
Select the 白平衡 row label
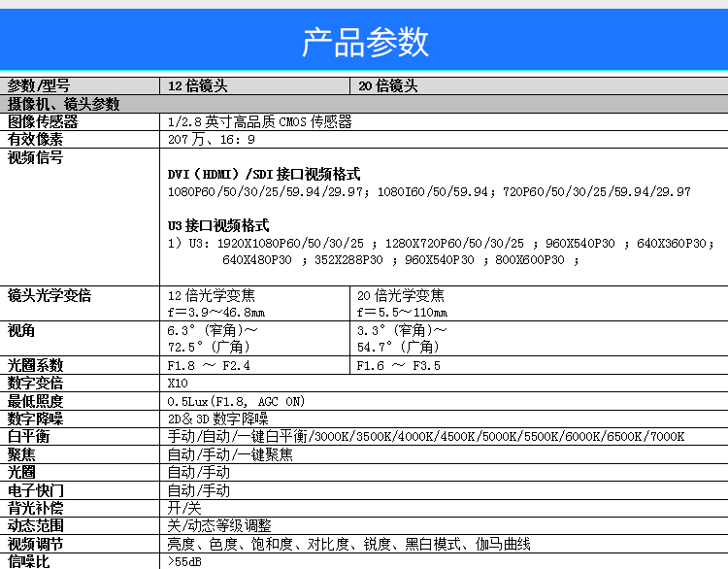(29, 436)
